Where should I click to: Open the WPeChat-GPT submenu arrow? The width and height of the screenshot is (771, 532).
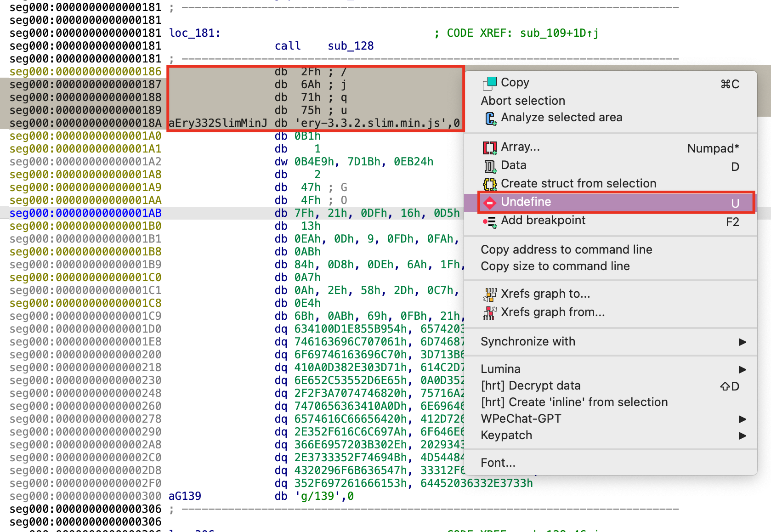[x=742, y=419]
